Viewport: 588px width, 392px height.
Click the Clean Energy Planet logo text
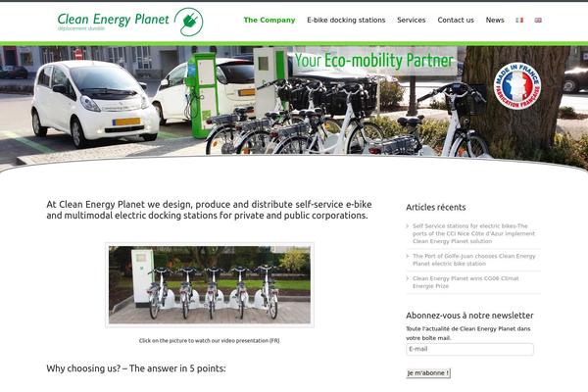coord(113,20)
